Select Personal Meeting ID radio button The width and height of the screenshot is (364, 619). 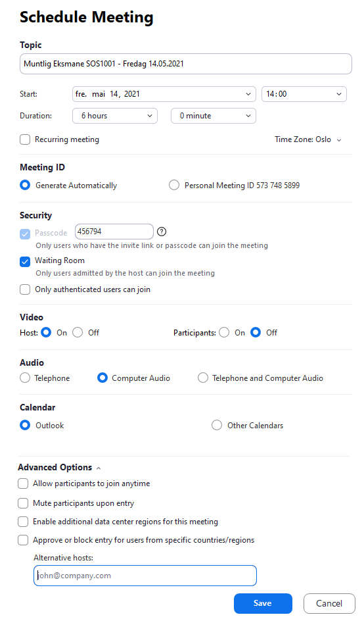click(174, 185)
